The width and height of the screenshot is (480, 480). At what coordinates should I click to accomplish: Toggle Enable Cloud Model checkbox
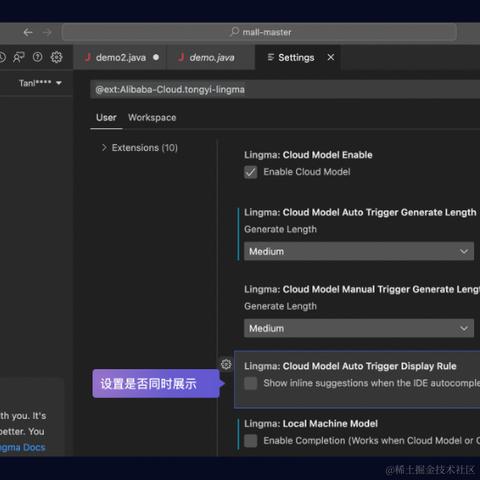(251, 172)
